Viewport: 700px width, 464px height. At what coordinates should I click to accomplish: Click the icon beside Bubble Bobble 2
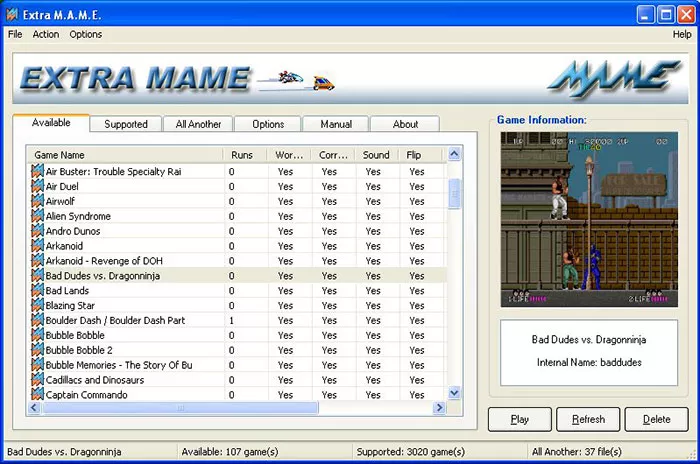click(38, 350)
